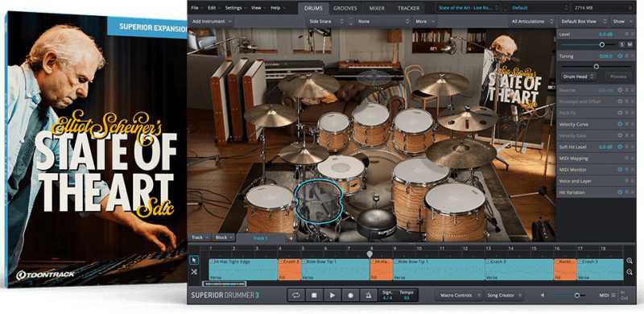This screenshot has width=644, height=314.
Task: Zoom in on the song track
Action: [630, 261]
